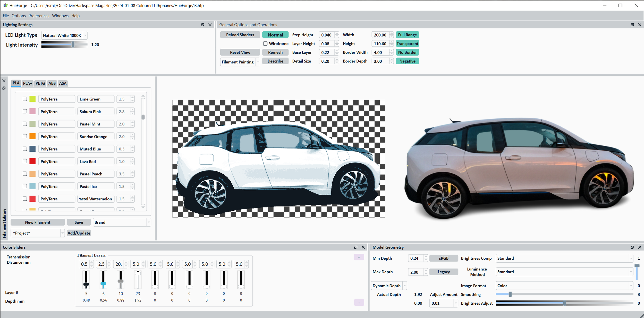
Task: Close the Filament Library side panel
Action: (x=4, y=81)
